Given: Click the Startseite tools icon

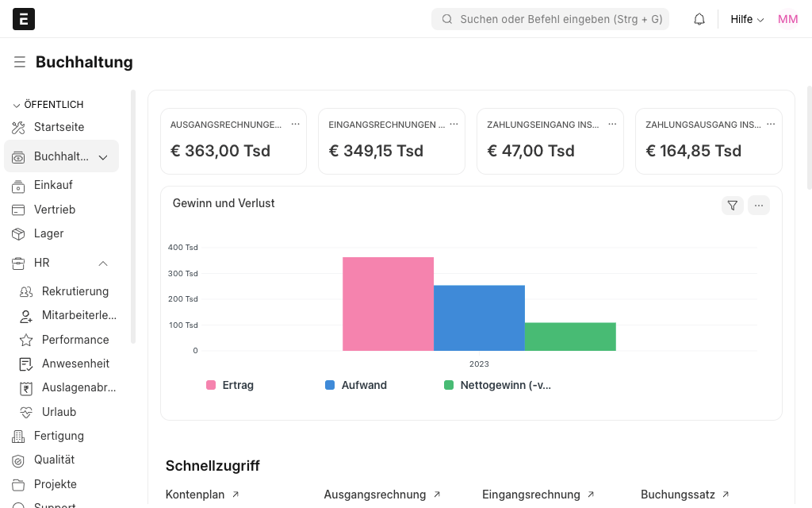Looking at the screenshot, I should tap(18, 128).
